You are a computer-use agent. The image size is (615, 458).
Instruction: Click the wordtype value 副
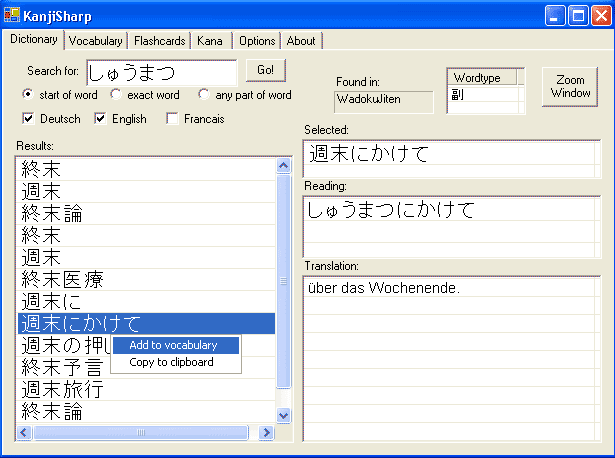(457, 95)
